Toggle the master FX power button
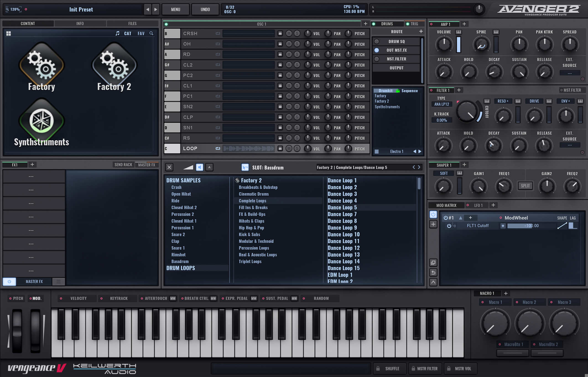588x377 pixels. point(9,282)
